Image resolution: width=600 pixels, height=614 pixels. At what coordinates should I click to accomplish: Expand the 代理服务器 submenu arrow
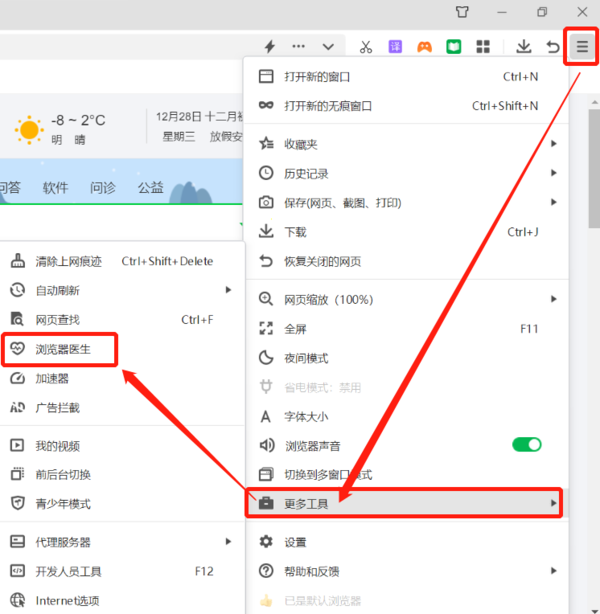tap(228, 542)
